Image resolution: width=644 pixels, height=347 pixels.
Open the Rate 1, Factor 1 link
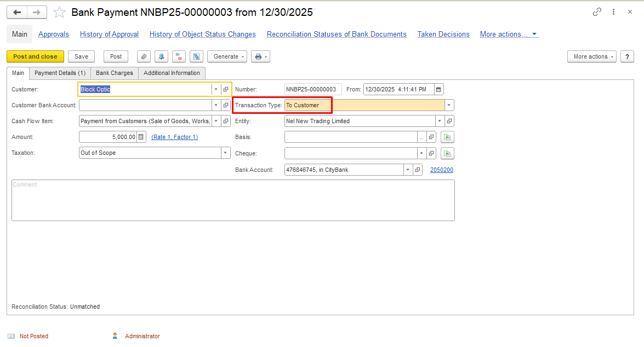(174, 137)
